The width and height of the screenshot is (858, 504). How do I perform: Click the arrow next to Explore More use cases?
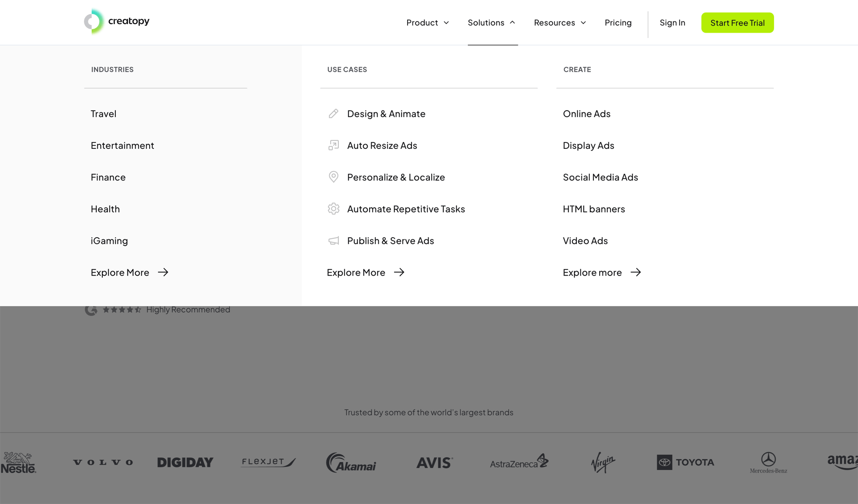tap(399, 272)
